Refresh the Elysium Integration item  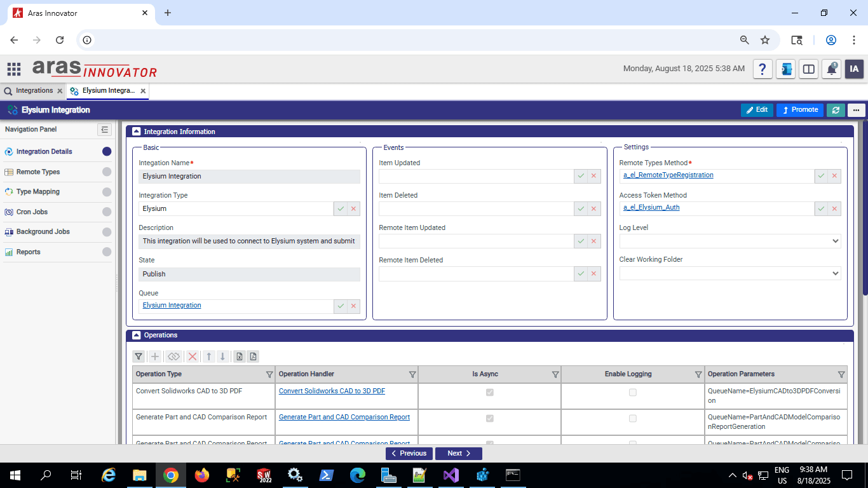pyautogui.click(x=836, y=110)
